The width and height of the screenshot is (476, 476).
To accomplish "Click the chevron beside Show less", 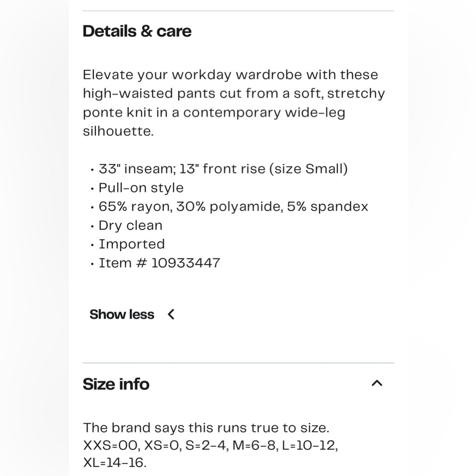I will coord(171,314).
